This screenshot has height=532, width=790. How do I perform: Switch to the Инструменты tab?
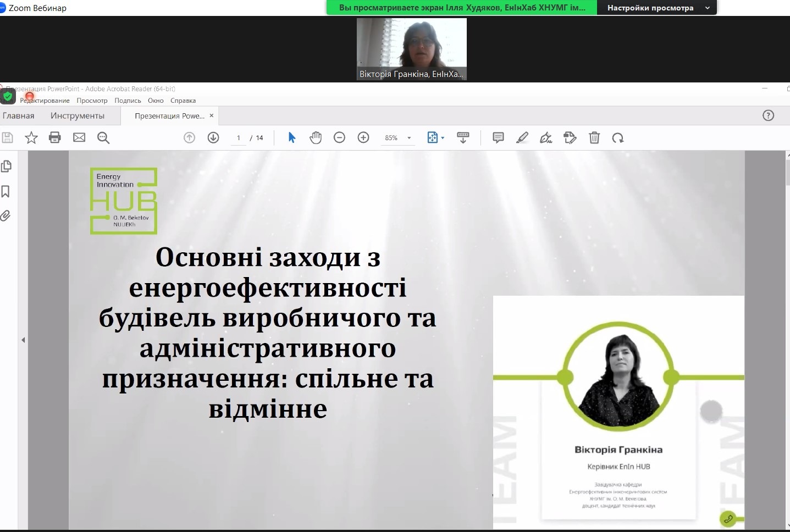click(78, 115)
